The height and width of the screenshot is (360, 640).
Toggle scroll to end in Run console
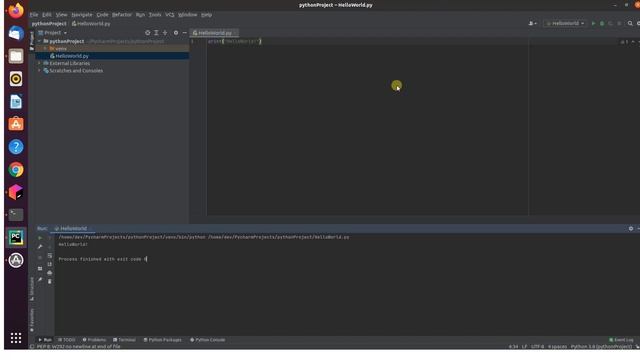[50, 264]
